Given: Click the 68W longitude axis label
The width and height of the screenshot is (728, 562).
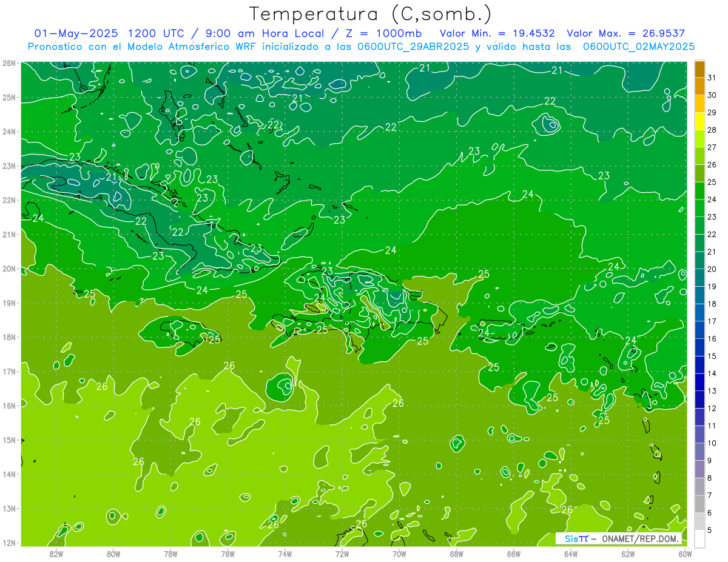Looking at the screenshot, I should [x=457, y=554].
